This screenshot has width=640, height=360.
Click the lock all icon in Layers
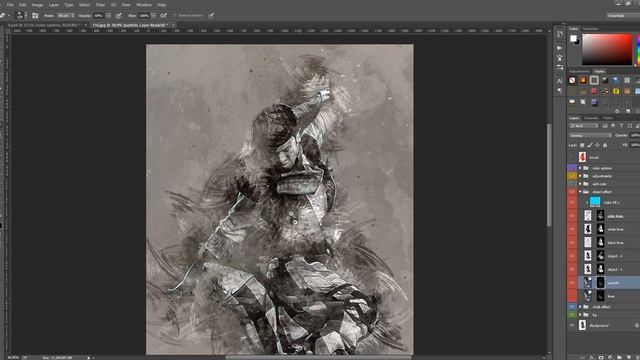605,145
